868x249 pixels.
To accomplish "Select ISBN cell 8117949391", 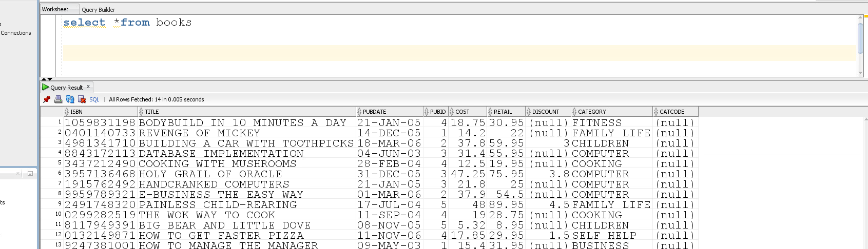I will 100,225.
